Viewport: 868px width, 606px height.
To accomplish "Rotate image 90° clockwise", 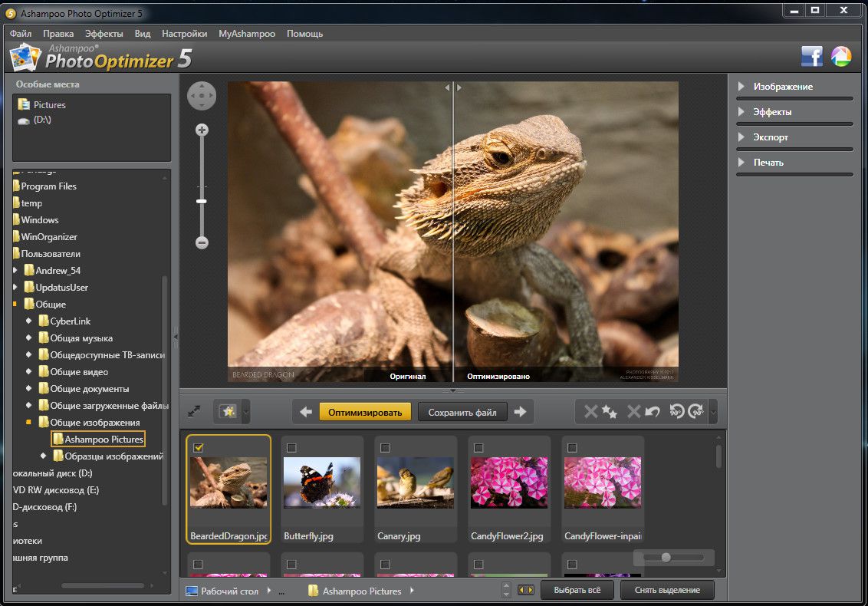I will coord(695,412).
